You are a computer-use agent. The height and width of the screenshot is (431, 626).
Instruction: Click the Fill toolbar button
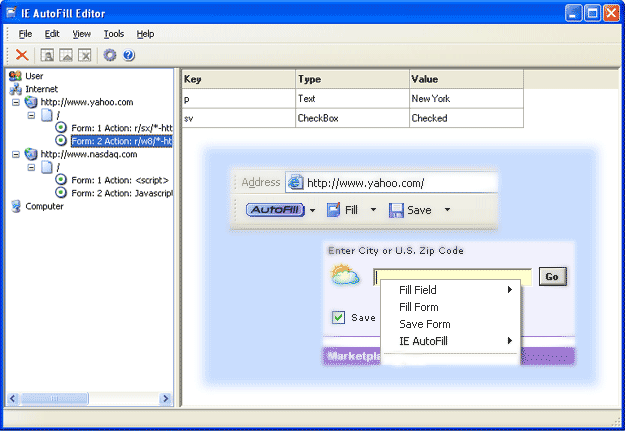click(x=342, y=210)
